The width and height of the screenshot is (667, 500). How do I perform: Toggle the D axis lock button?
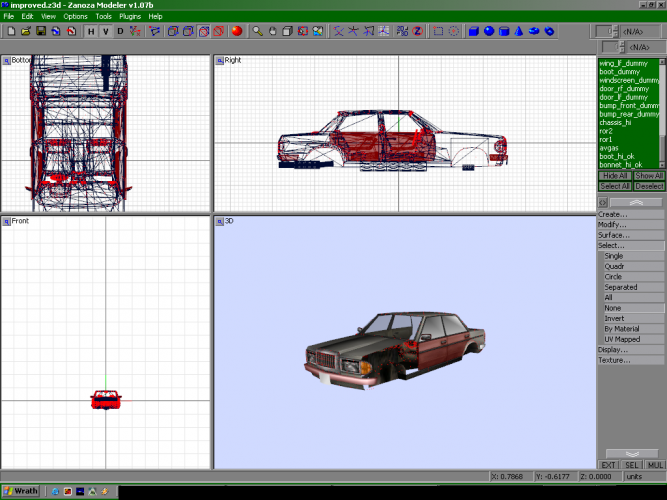tap(121, 31)
